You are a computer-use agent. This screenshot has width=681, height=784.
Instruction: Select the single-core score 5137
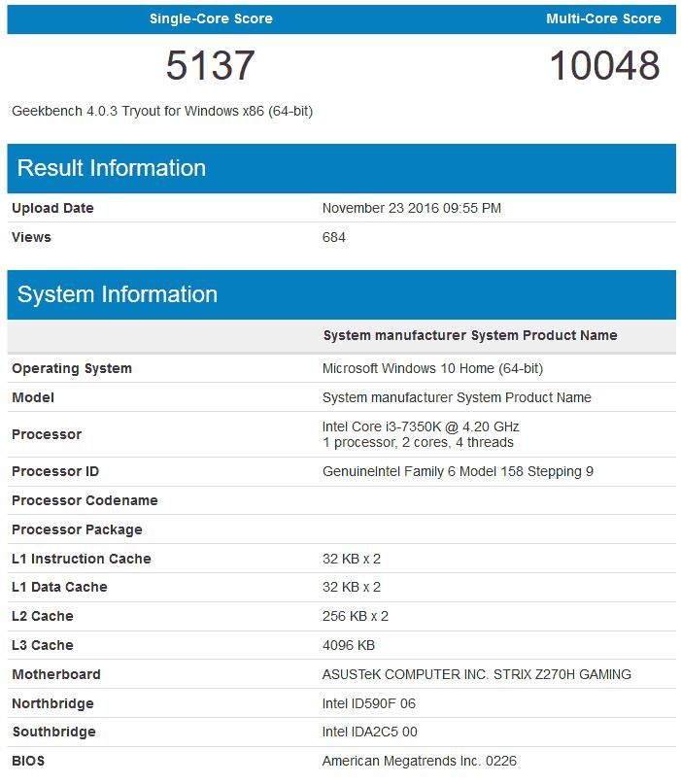211,65
